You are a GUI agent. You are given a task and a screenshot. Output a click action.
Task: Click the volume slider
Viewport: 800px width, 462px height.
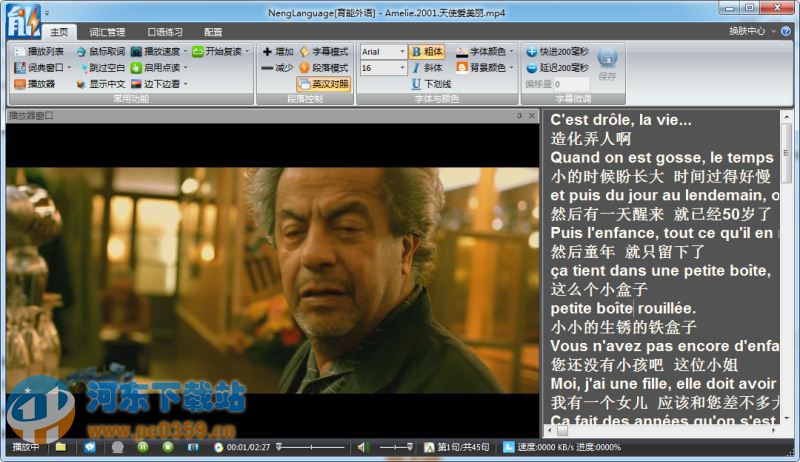396,447
